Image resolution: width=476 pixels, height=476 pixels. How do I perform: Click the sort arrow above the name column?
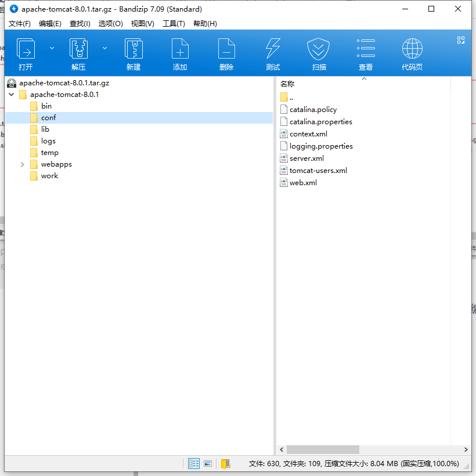[365, 78]
